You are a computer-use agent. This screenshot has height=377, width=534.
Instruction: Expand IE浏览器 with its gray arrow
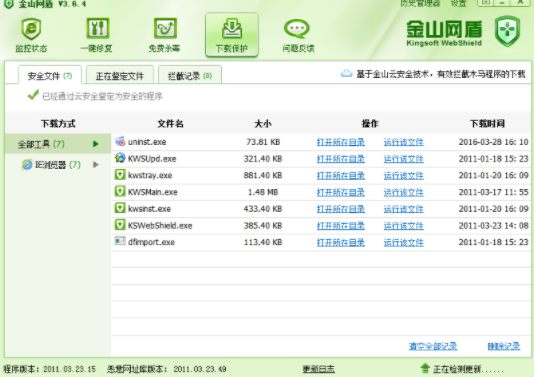[x=96, y=165]
